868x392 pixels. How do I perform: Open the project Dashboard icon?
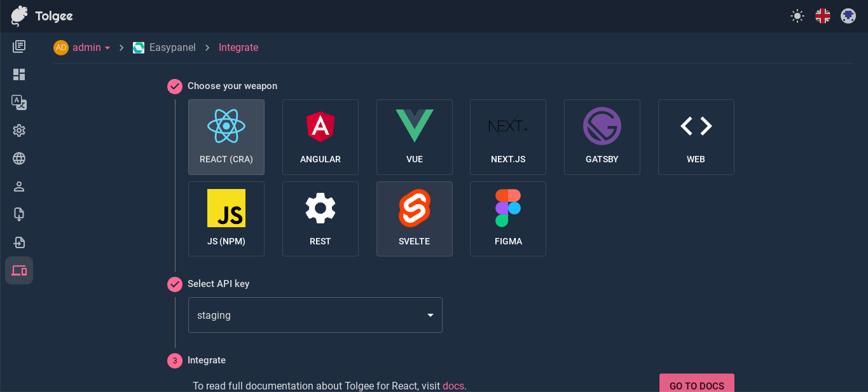[x=19, y=74]
